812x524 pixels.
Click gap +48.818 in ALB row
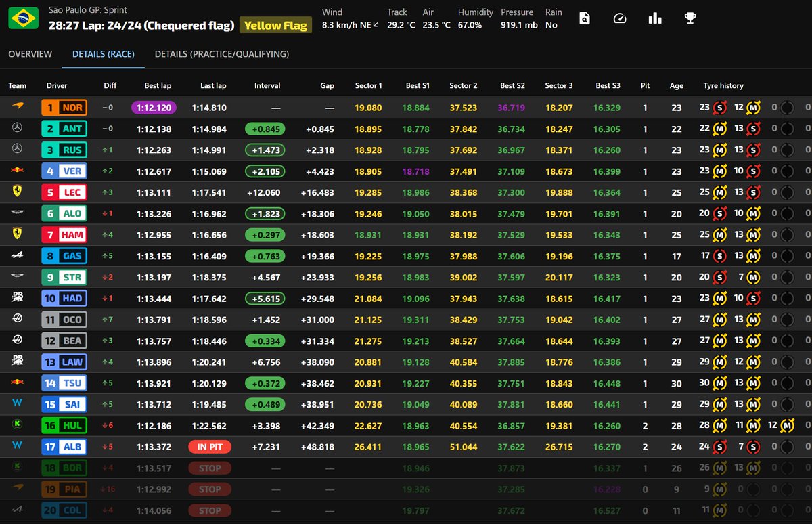tap(319, 447)
